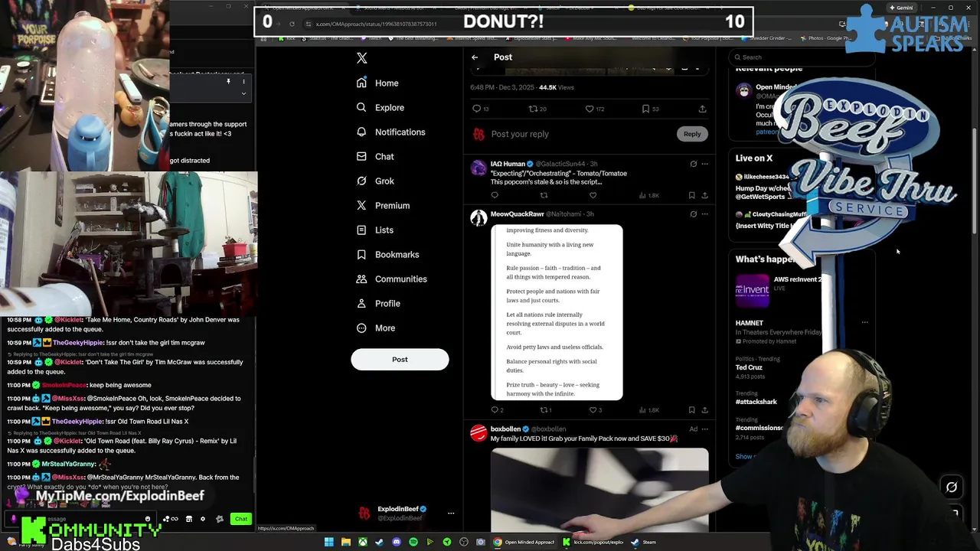The width and height of the screenshot is (980, 551).
Task: Bookmark IAΩ Human's reply
Action: pos(691,196)
